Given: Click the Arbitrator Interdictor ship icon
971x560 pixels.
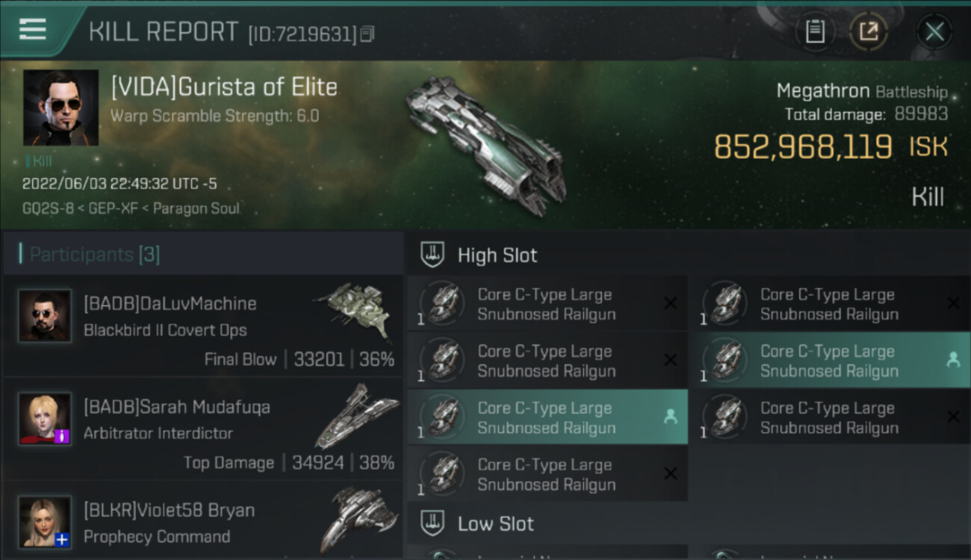Looking at the screenshot, I should pyautogui.click(x=357, y=416).
